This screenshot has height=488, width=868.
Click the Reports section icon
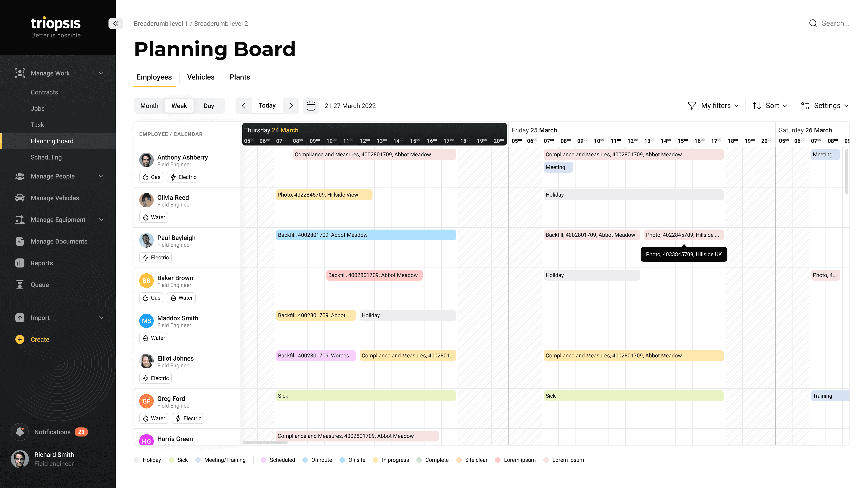20,263
